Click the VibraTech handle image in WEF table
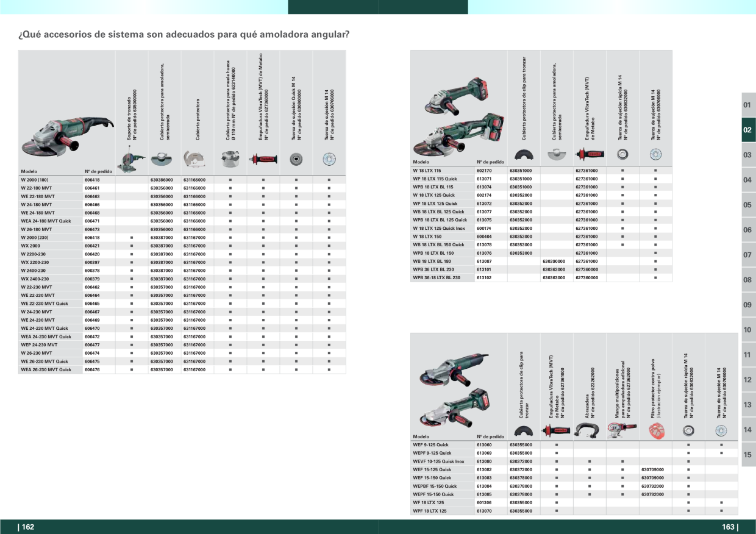Image resolution: width=756 pixels, height=534 pixels. (557, 431)
